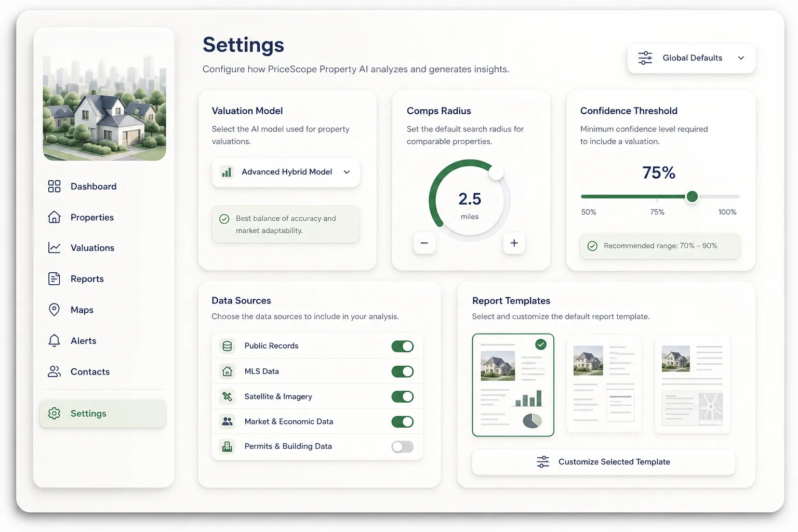Image resolution: width=798 pixels, height=532 pixels.
Task: Decrease comps radius with minus button
Action: [x=424, y=243]
